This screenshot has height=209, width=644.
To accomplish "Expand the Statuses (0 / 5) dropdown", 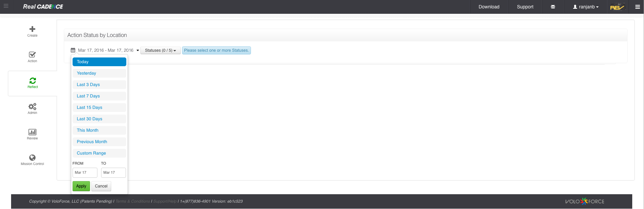I will coord(160,50).
